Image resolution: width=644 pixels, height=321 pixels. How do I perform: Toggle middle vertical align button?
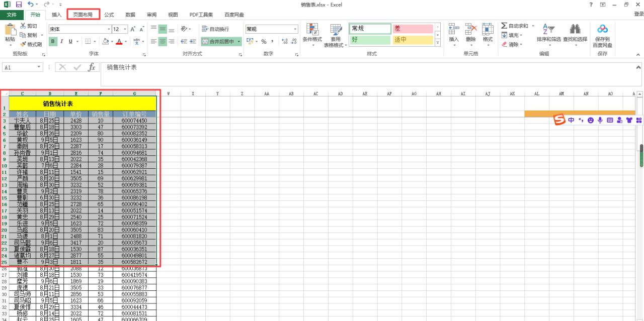[163, 29]
